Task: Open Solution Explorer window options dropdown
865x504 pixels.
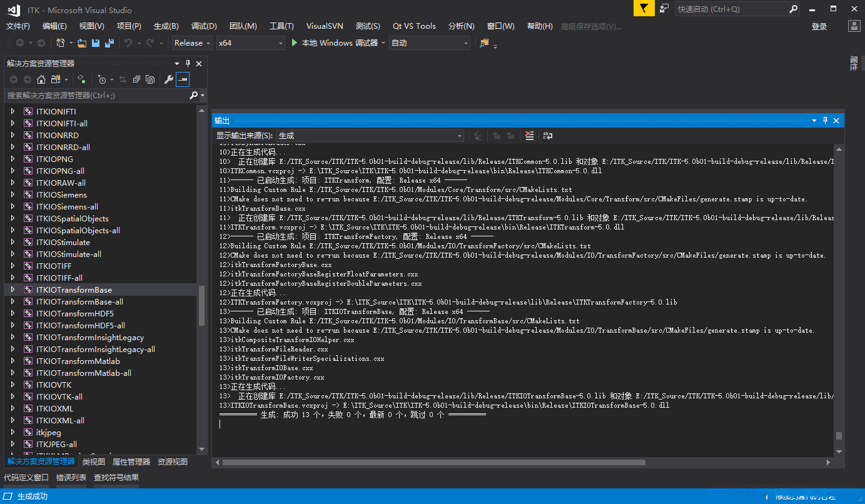Action: tap(177, 63)
